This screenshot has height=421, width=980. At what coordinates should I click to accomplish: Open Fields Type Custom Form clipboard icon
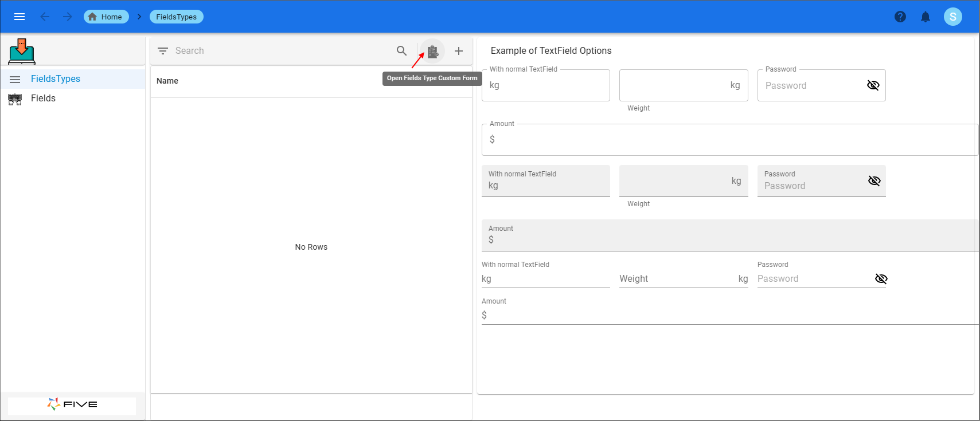point(432,52)
